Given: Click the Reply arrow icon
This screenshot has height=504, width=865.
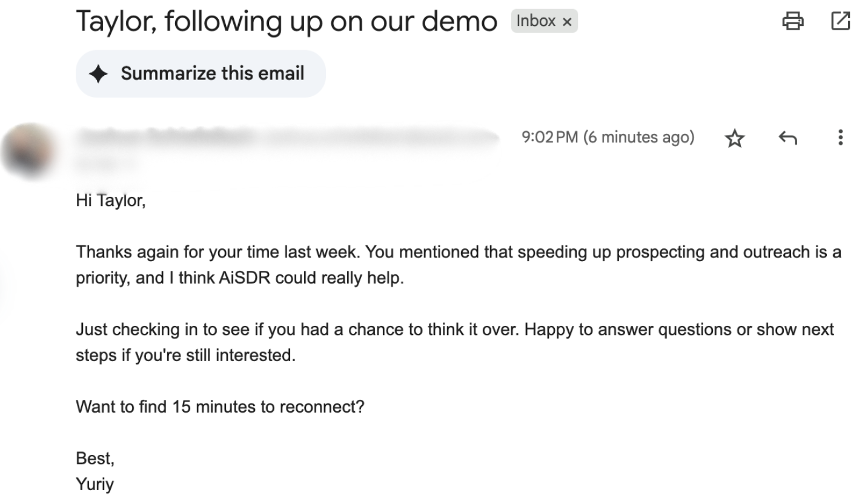Looking at the screenshot, I should pos(786,139).
